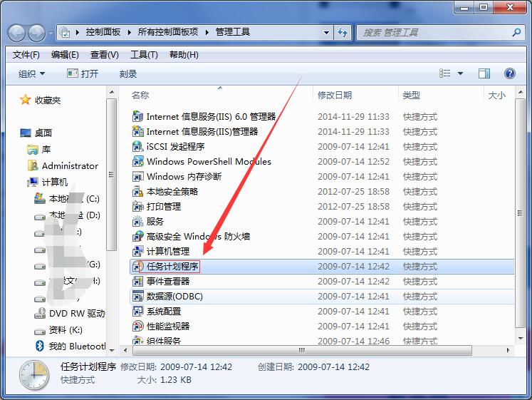532x400 pixels.
Task: Open recent pages dropdown next to Forward
Action: click(x=51, y=34)
